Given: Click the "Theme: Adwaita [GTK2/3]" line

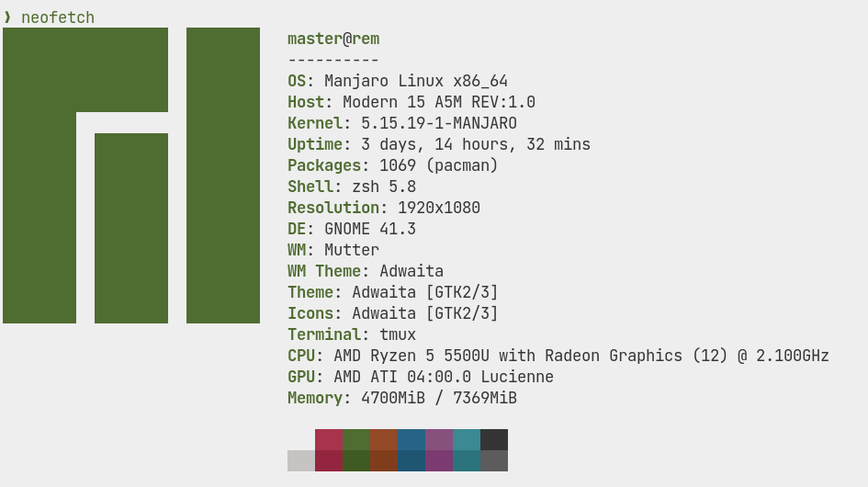Looking at the screenshot, I should click(393, 292).
